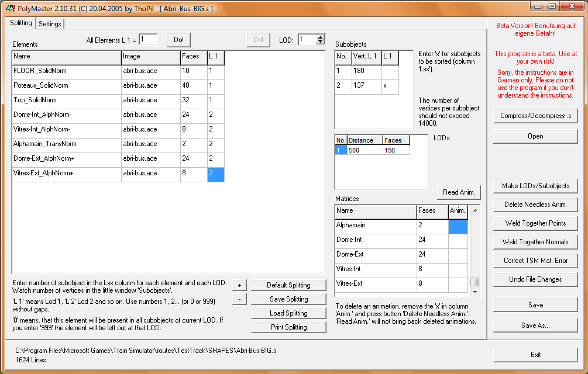
Task: Minimize the PolyMaster window
Action: coord(538,6)
